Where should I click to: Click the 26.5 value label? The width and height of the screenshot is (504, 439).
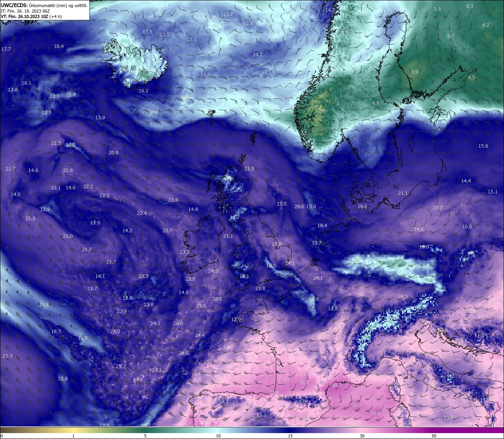pyautogui.click(x=217, y=299)
